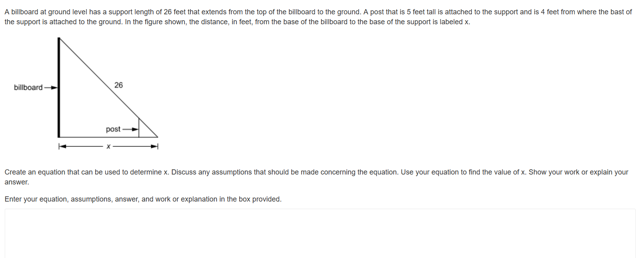Click the thick vertical billboard line

(x=59, y=87)
